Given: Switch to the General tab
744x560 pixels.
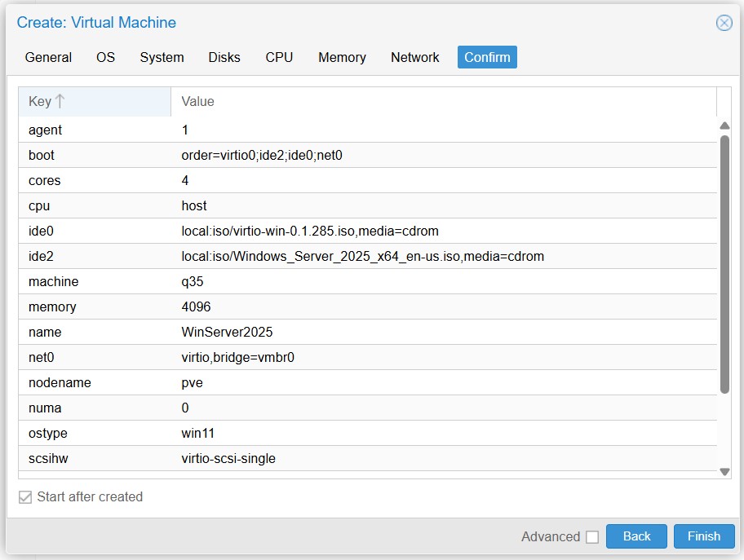Looking at the screenshot, I should point(48,57).
